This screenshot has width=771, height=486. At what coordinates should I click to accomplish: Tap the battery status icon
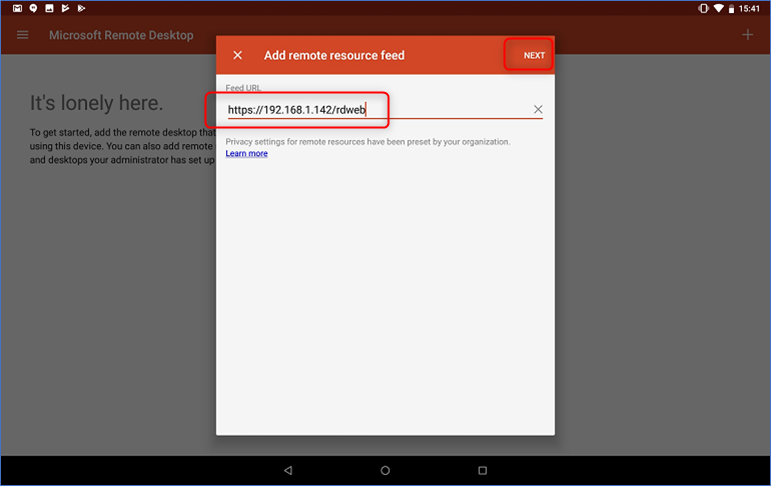[x=731, y=8]
